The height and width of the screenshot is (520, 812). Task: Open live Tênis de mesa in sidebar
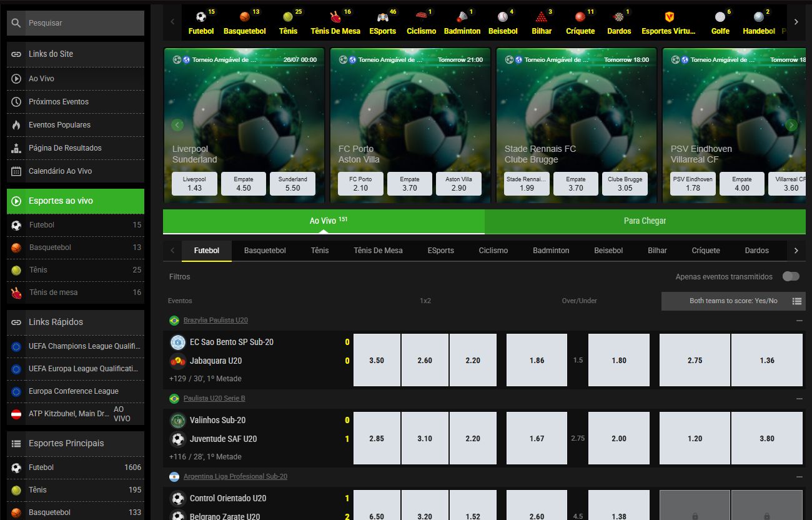pos(76,292)
